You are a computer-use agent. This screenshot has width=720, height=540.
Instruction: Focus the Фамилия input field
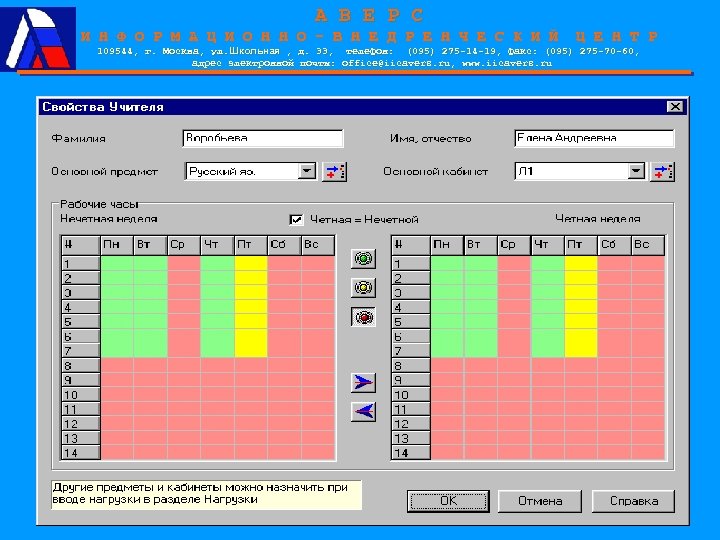[263, 138]
